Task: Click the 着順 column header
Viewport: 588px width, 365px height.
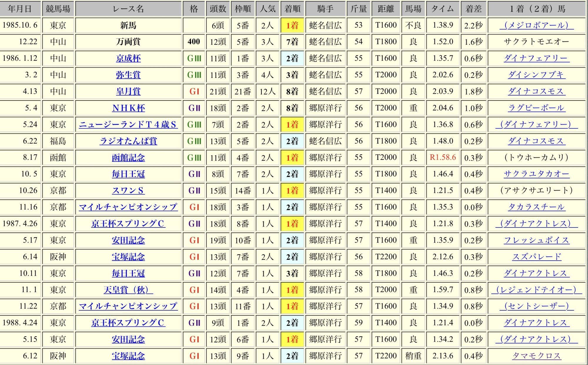Action: point(292,9)
